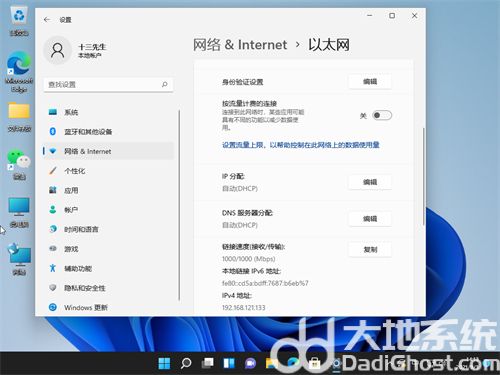Viewport: 500px width, 375px height.
Task: Turn on the 按流量计费的连接 switch
Action: pos(382,115)
